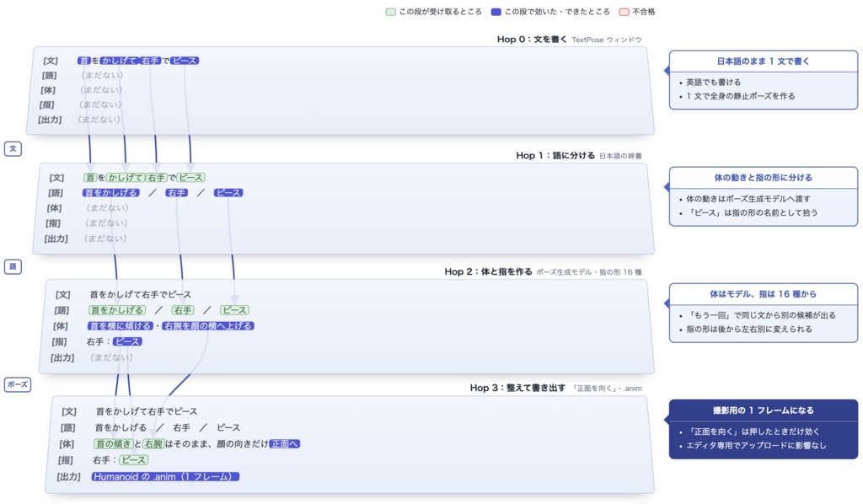The height and width of the screenshot is (504, 863).
Task: Click the 首を横に傾ける chip in Hop 2
Action: coord(120,325)
